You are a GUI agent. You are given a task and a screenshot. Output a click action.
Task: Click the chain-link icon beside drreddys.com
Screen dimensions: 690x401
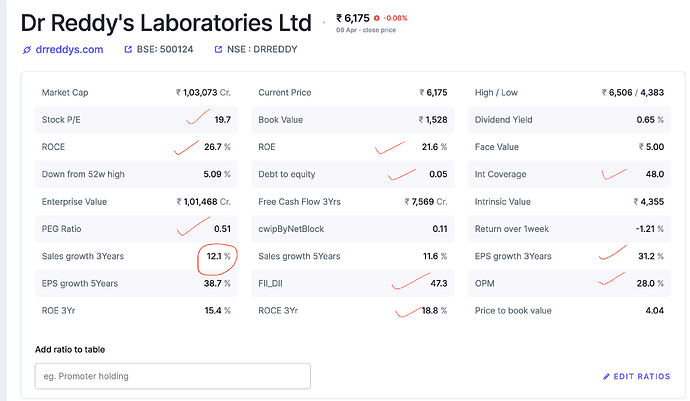click(x=26, y=49)
